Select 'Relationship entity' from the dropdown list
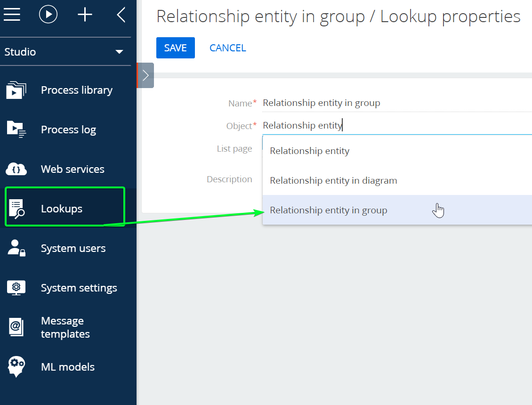 point(397,151)
